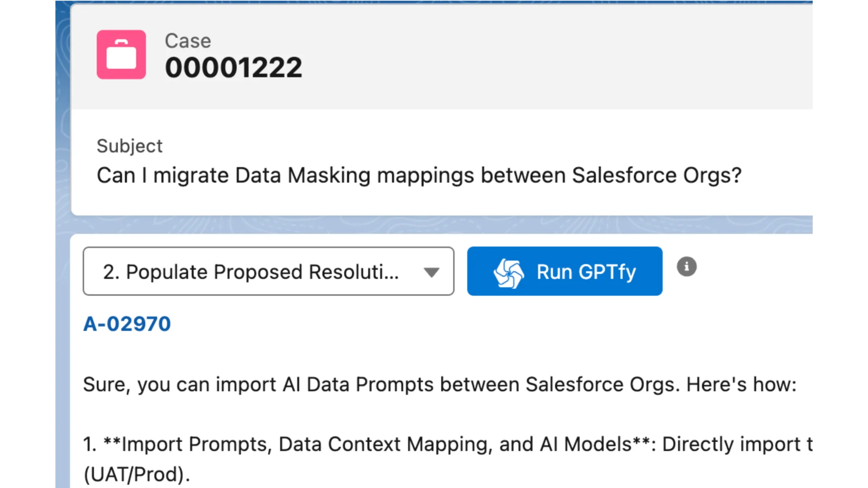Click the "Here's how:" phrase in the response
Viewport: 868px width, 488px height.
pyautogui.click(x=741, y=385)
